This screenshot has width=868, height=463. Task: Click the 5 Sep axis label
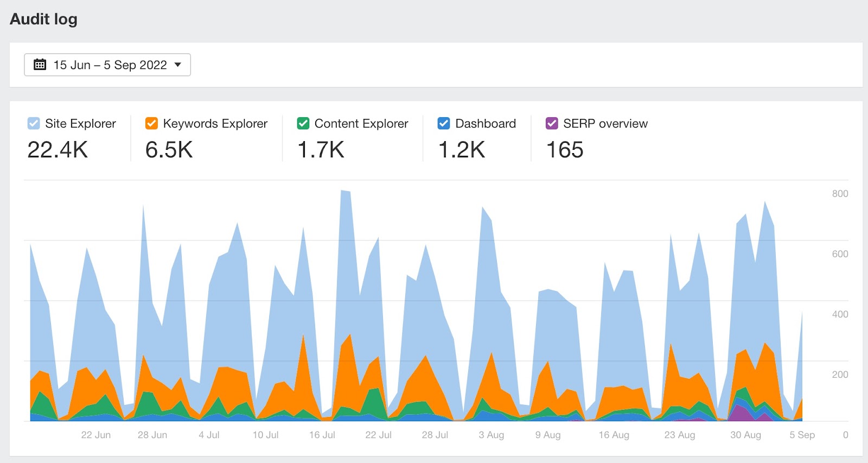tap(802, 435)
